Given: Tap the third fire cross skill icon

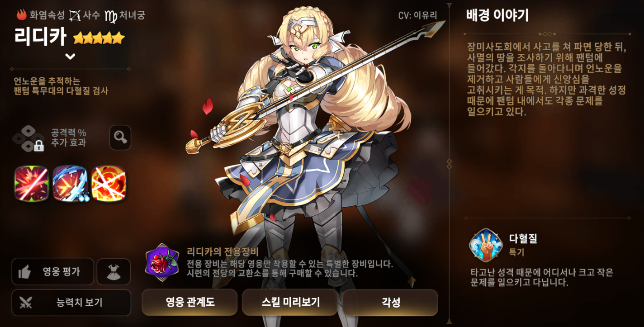Looking at the screenshot, I should pos(109,183).
